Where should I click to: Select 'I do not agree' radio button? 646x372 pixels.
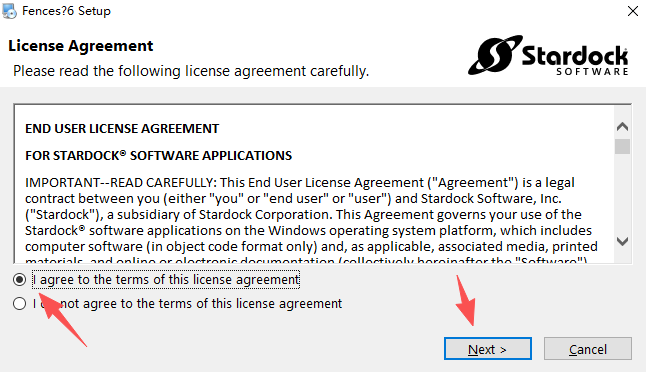coord(19,304)
